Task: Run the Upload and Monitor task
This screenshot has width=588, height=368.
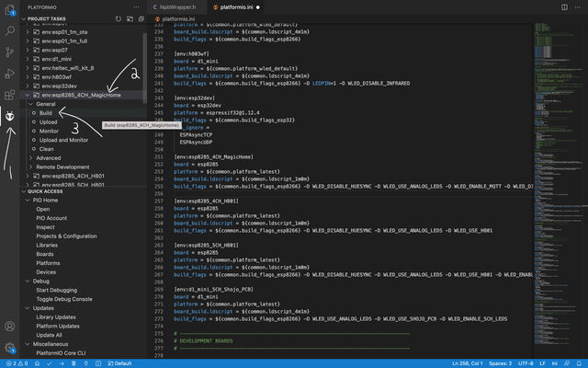Action: pos(63,140)
